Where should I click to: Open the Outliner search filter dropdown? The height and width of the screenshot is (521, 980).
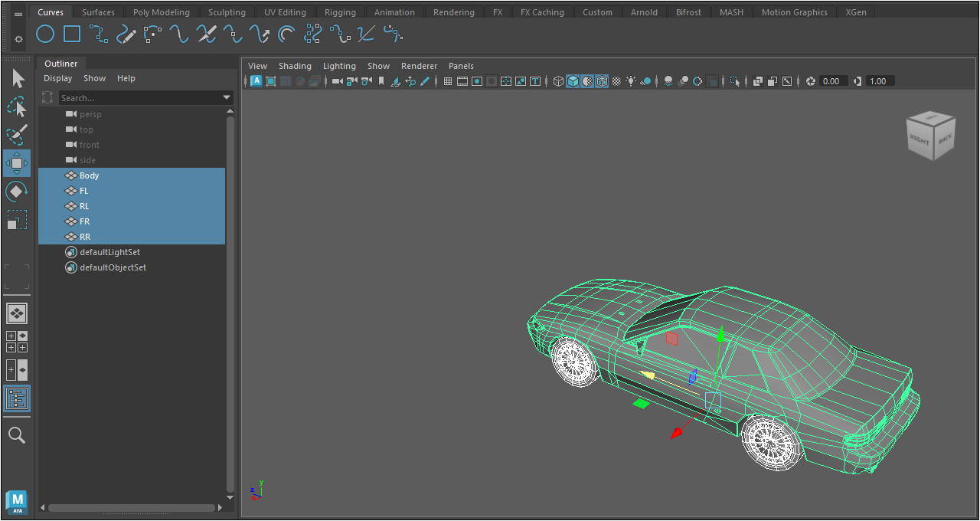pyautogui.click(x=227, y=98)
